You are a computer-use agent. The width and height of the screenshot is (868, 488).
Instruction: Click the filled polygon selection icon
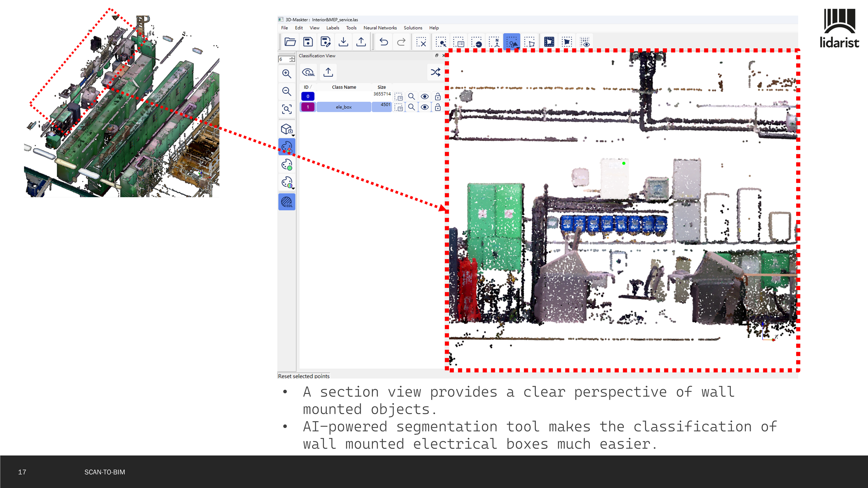coord(567,42)
